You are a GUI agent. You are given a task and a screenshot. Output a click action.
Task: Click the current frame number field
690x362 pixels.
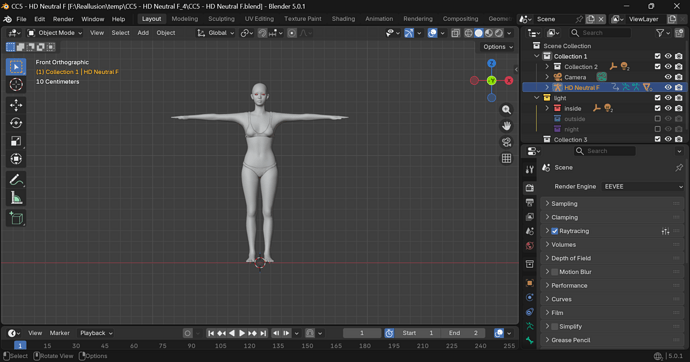362,333
